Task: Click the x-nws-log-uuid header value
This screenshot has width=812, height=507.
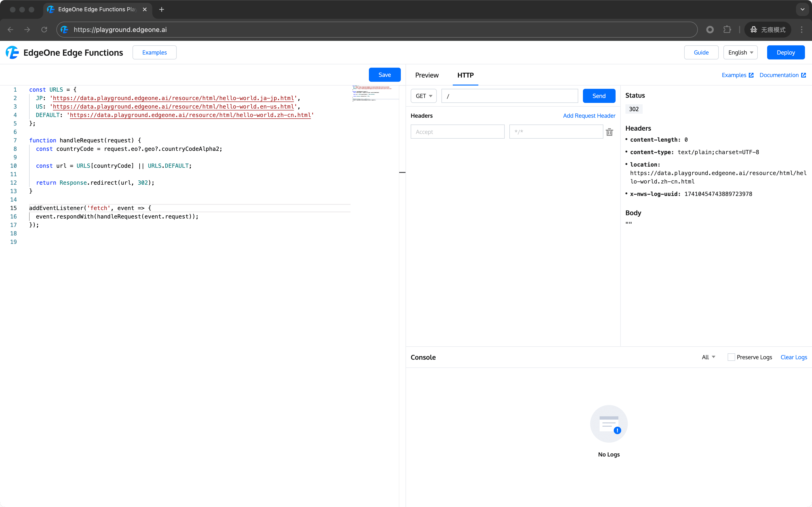Action: [x=718, y=194]
